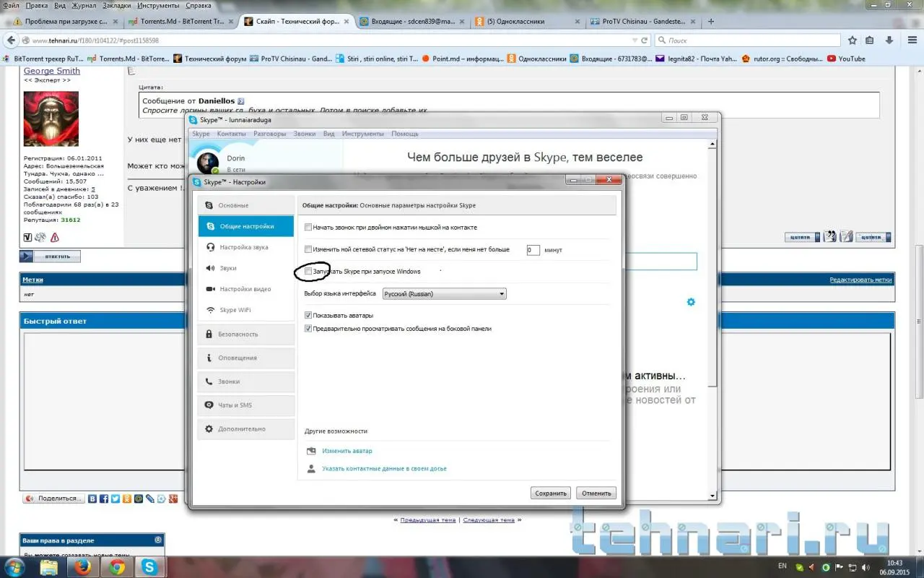The image size is (924, 578).
Task: Share the thread via the Twitter icon
Action: [115, 499]
